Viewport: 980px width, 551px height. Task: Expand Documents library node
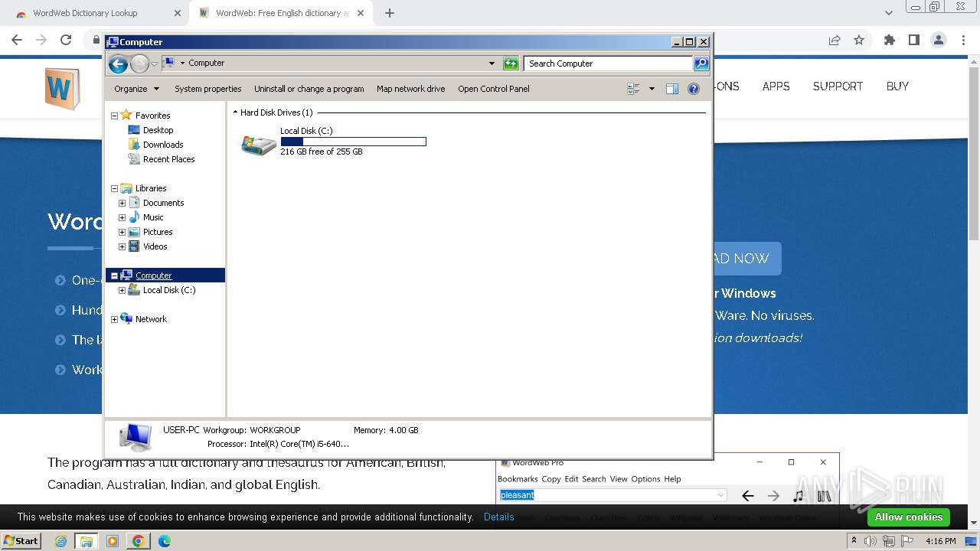(122, 203)
